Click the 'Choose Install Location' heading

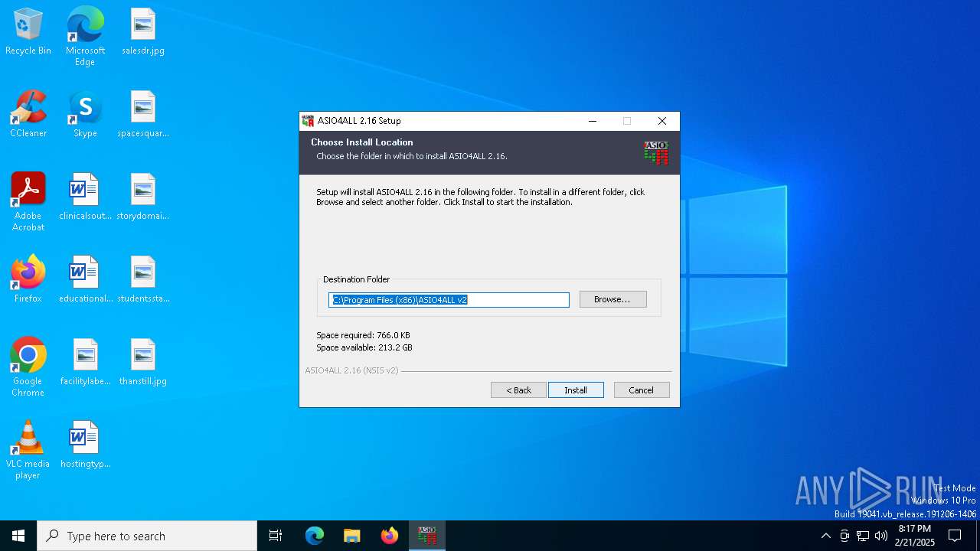[362, 142]
